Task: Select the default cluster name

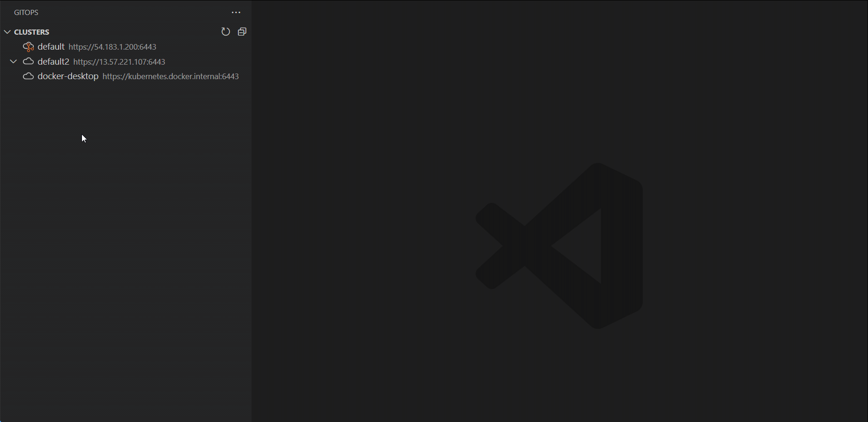Action: point(51,47)
